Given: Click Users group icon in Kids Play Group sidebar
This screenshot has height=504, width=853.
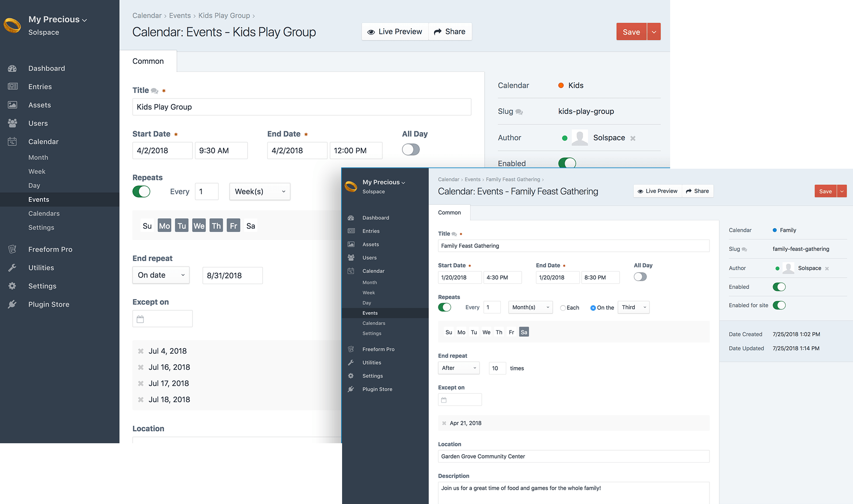Looking at the screenshot, I should tap(12, 123).
